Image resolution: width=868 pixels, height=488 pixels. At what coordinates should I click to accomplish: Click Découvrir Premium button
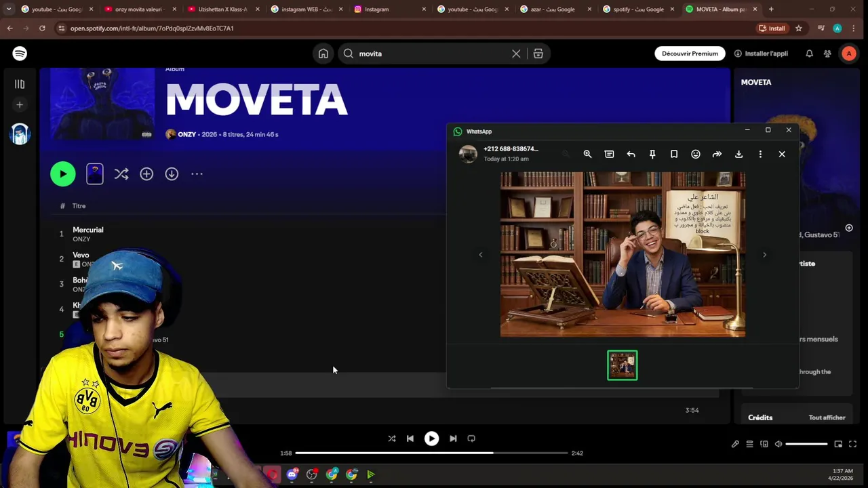coord(690,54)
